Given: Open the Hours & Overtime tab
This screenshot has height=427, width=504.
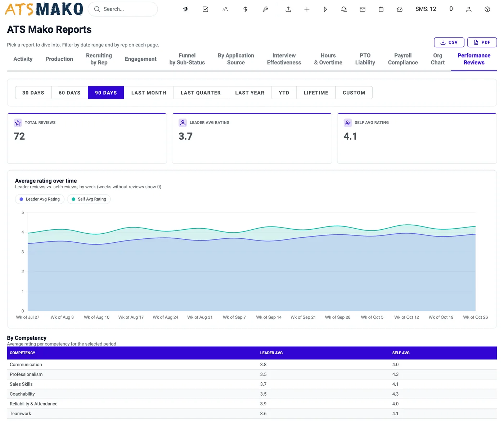Looking at the screenshot, I should pyautogui.click(x=328, y=59).
